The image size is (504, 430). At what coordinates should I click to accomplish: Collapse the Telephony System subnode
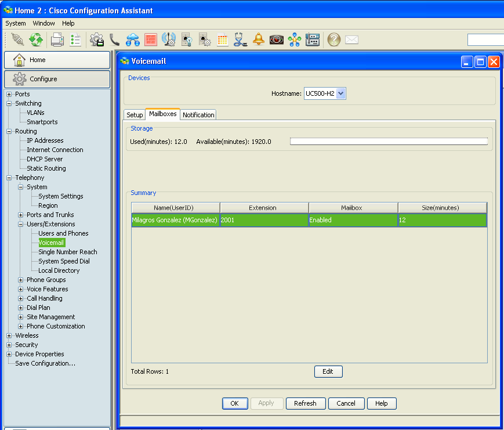pos(20,187)
